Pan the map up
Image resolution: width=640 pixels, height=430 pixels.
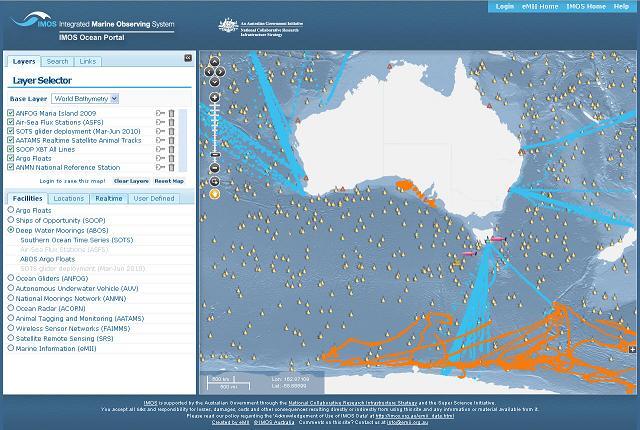pyautogui.click(x=215, y=62)
